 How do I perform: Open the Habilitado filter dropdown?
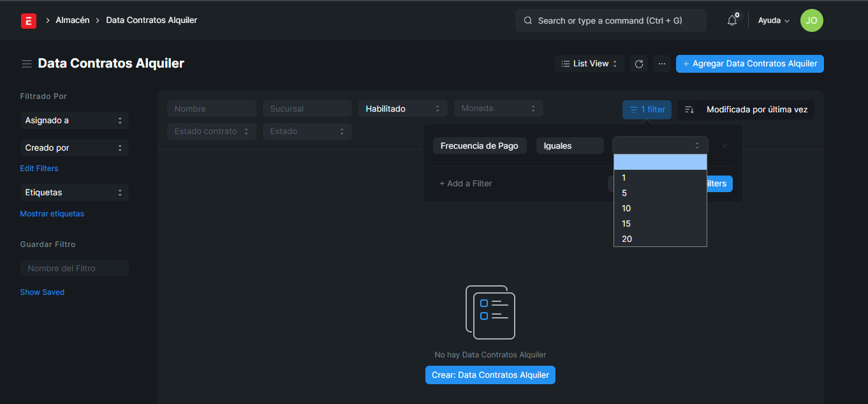[x=402, y=108]
